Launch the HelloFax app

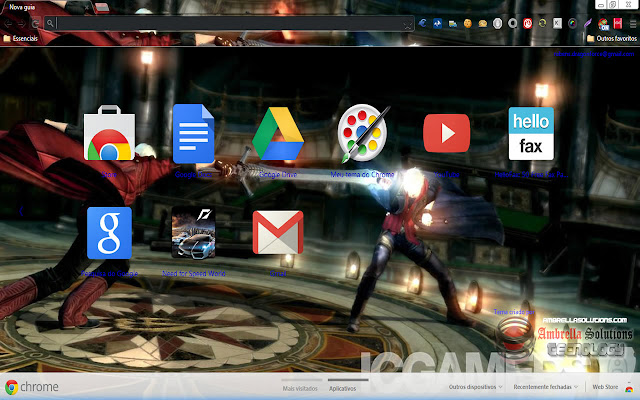tap(531, 133)
